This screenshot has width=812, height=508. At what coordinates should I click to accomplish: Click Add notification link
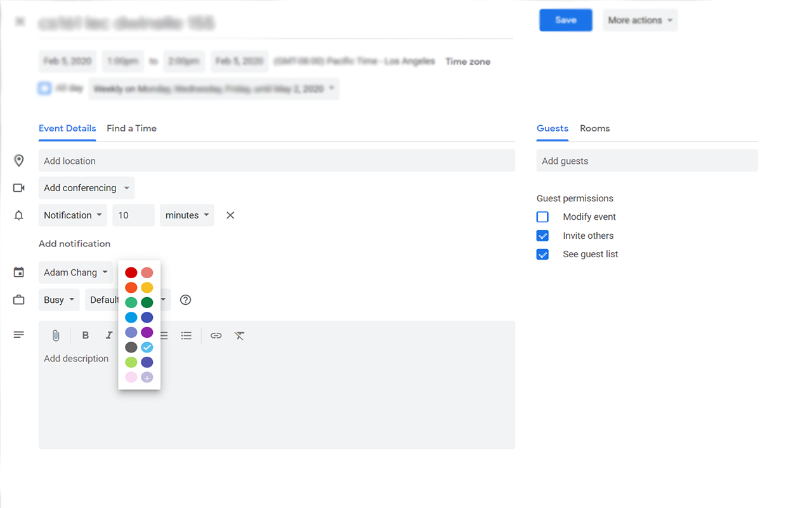tap(74, 244)
